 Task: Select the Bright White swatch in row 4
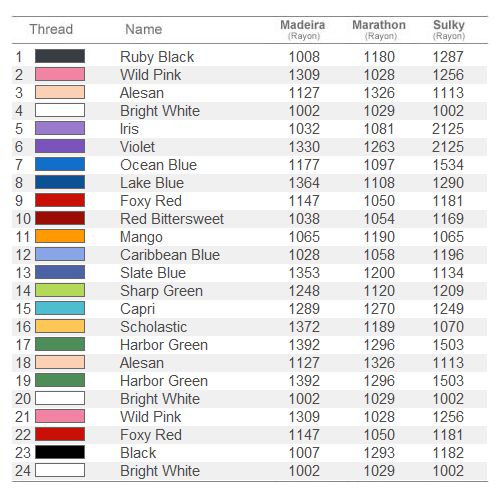(60, 110)
